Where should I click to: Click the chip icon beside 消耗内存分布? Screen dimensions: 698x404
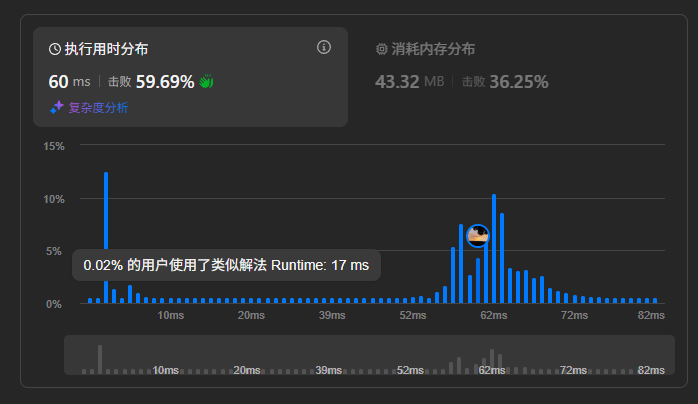pyautogui.click(x=381, y=49)
